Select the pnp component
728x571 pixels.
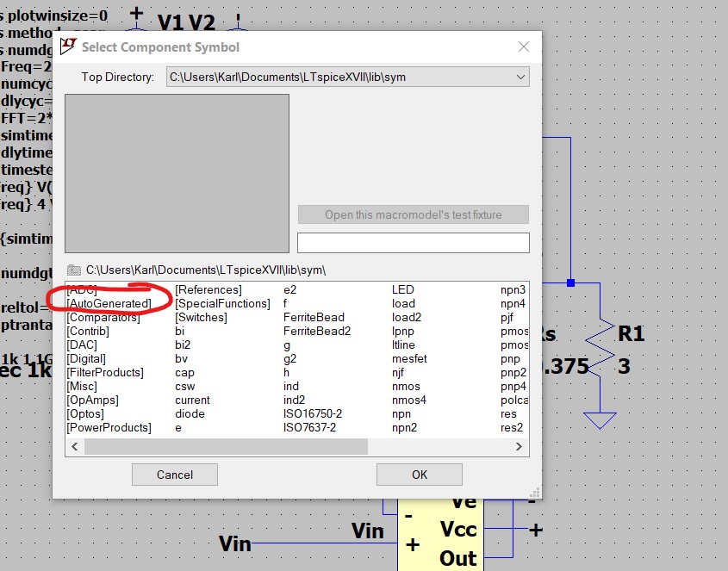(510, 359)
